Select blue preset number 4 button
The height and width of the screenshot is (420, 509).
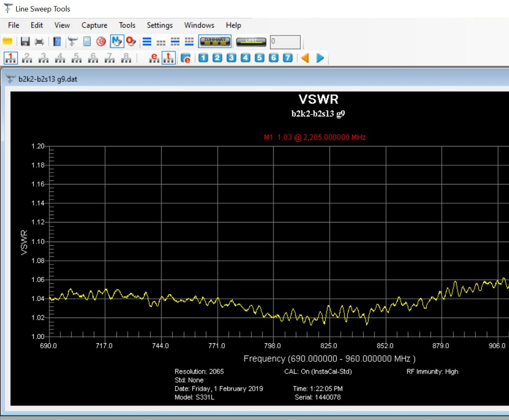point(245,58)
